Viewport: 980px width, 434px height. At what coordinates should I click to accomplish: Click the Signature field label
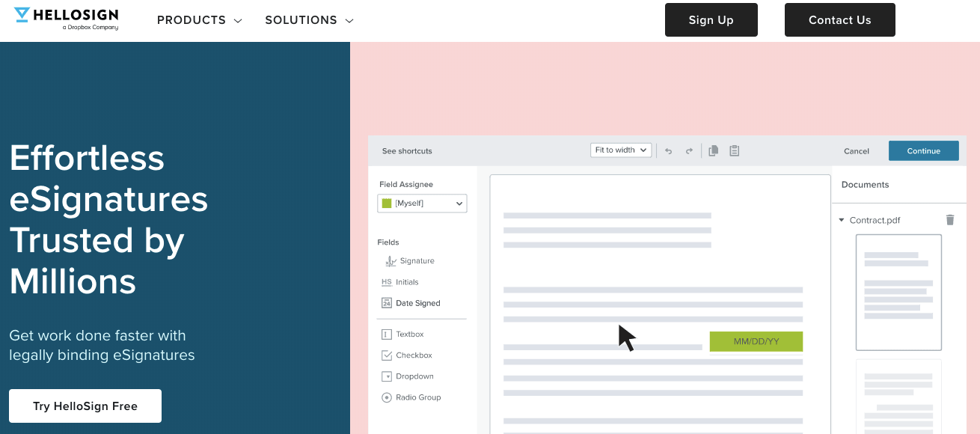[x=417, y=261]
